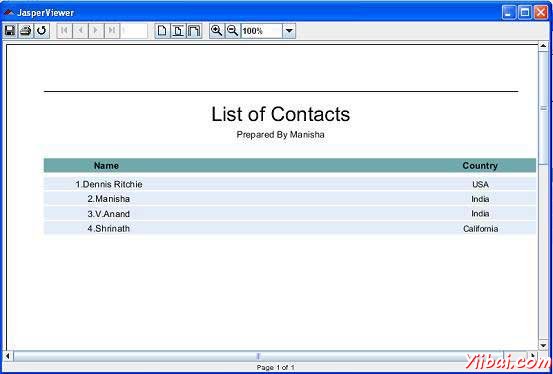553x374 pixels.
Task: Click the horizontal scrollbar left arrow
Action: point(8,356)
